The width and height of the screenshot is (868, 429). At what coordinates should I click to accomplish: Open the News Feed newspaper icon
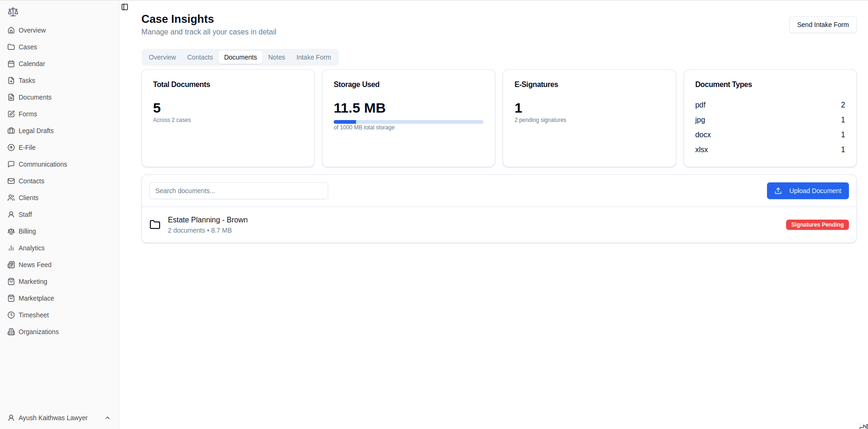11,265
